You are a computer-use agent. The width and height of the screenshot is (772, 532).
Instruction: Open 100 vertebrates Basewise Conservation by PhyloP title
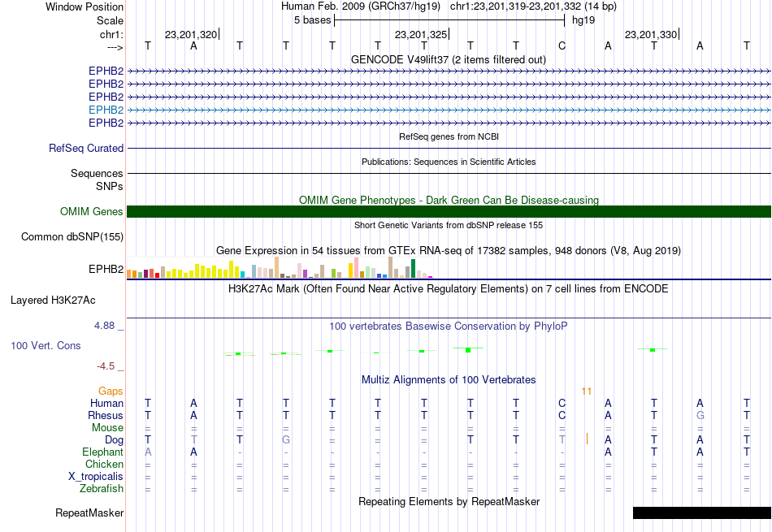pos(449,326)
